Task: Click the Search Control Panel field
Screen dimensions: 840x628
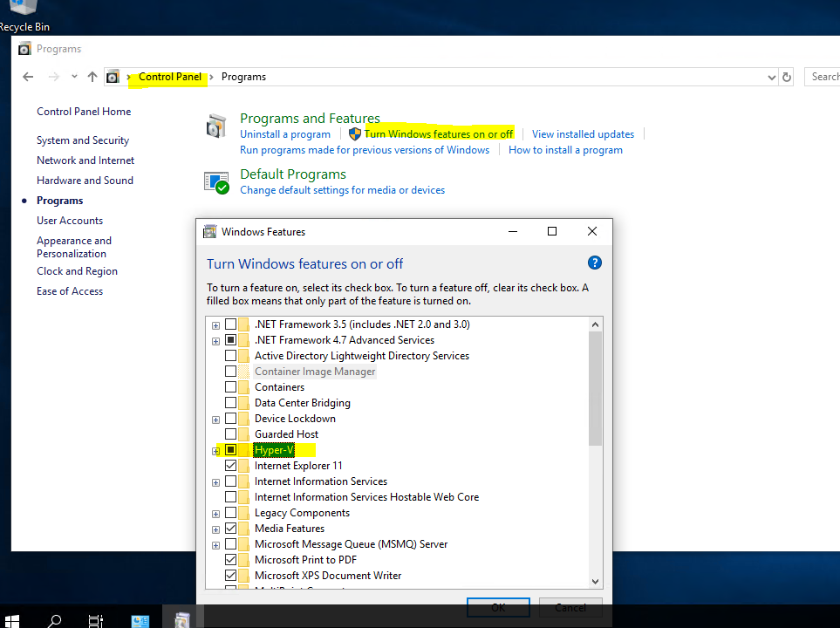Action: coord(823,77)
